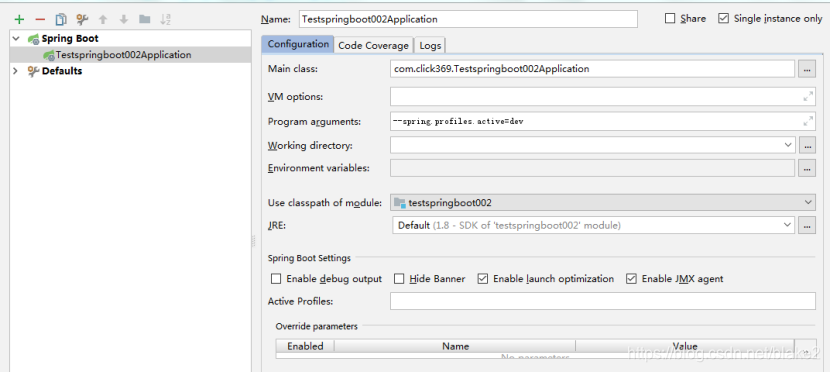Toggle the Hide Banner checkbox
The width and height of the screenshot is (830, 372).
point(399,278)
